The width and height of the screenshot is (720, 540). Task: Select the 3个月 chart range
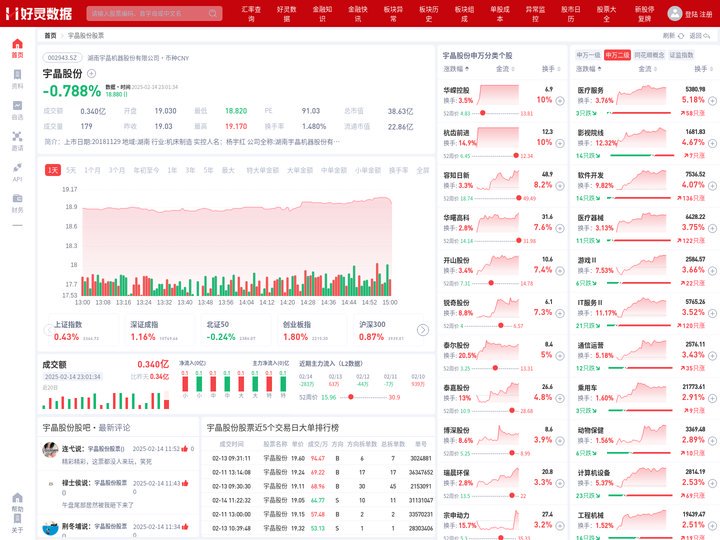point(117,170)
